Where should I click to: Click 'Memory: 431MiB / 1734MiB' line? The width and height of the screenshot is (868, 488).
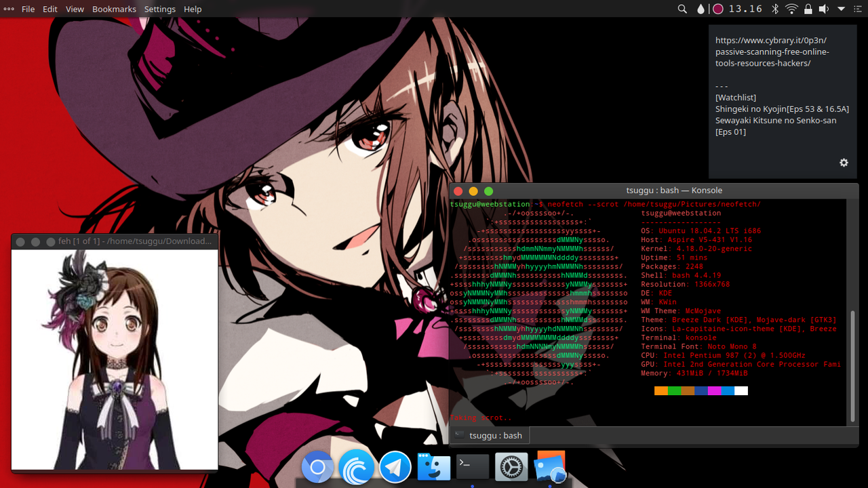pos(694,373)
